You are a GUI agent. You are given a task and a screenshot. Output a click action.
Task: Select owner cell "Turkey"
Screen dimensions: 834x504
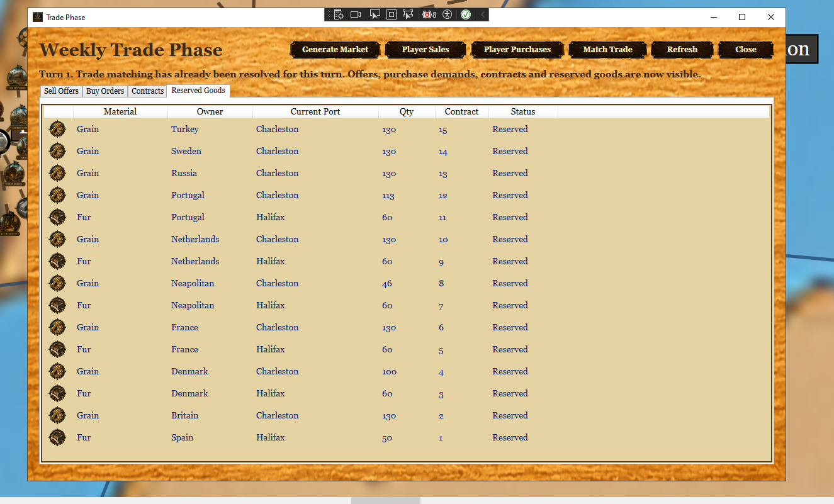coord(185,129)
